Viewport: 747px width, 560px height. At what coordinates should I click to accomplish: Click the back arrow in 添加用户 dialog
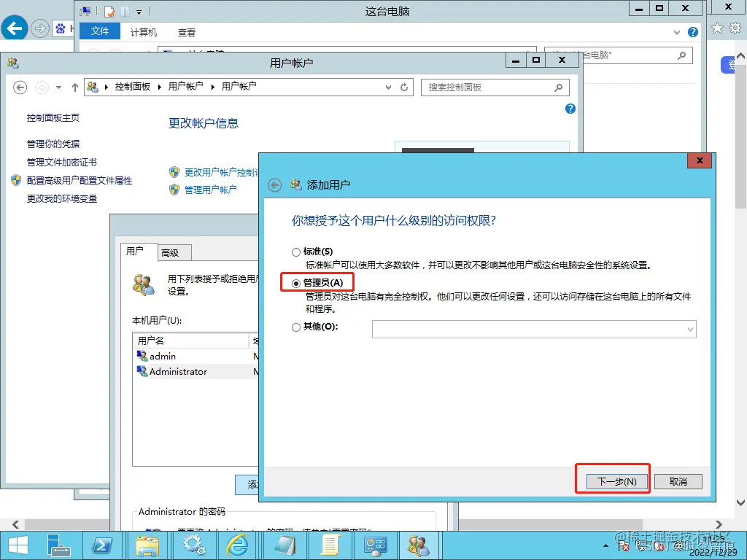[274, 184]
